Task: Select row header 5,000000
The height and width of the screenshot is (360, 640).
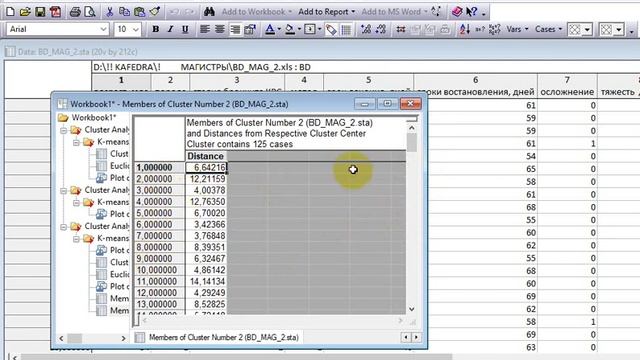Action: [x=159, y=213]
